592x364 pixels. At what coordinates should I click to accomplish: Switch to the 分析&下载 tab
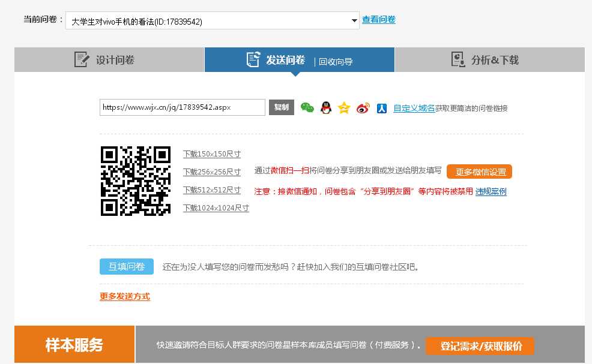(x=490, y=59)
